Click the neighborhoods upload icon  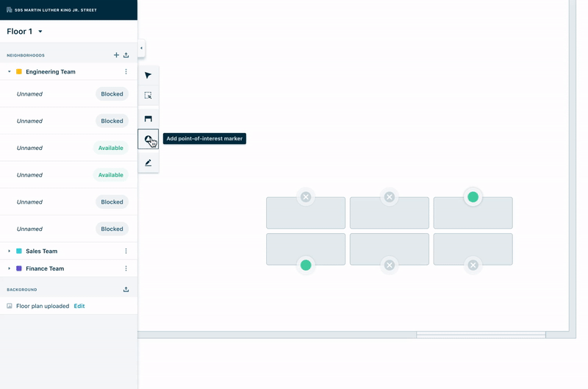click(126, 55)
